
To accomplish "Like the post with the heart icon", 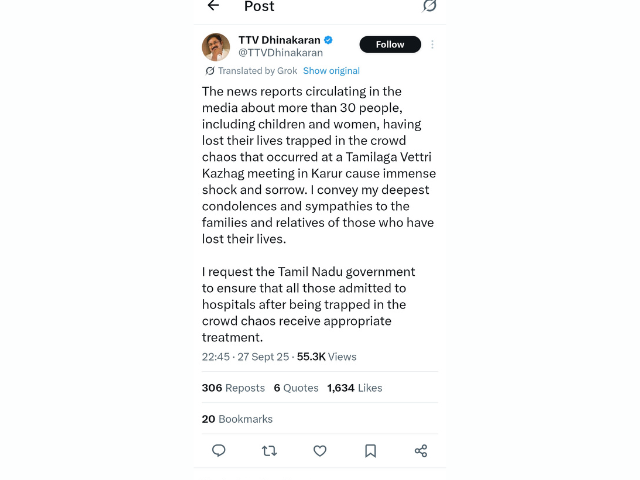I will pos(320,451).
